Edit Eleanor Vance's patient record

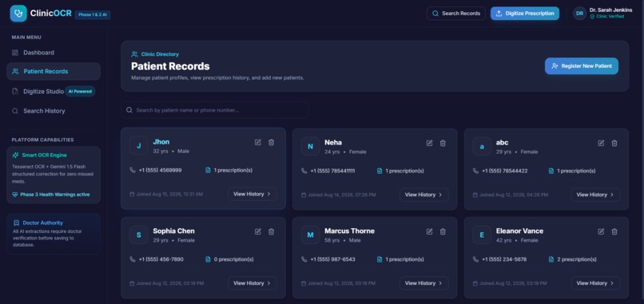click(x=601, y=231)
